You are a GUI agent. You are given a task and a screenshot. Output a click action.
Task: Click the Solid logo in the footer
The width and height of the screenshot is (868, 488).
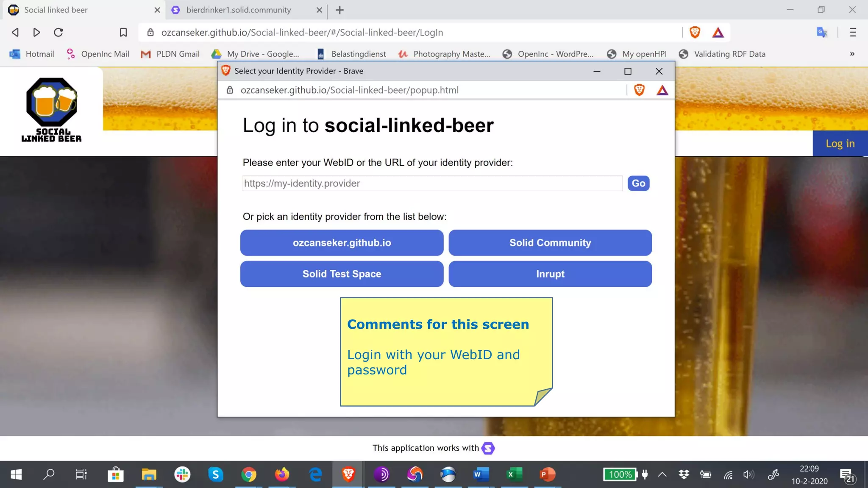pyautogui.click(x=488, y=448)
